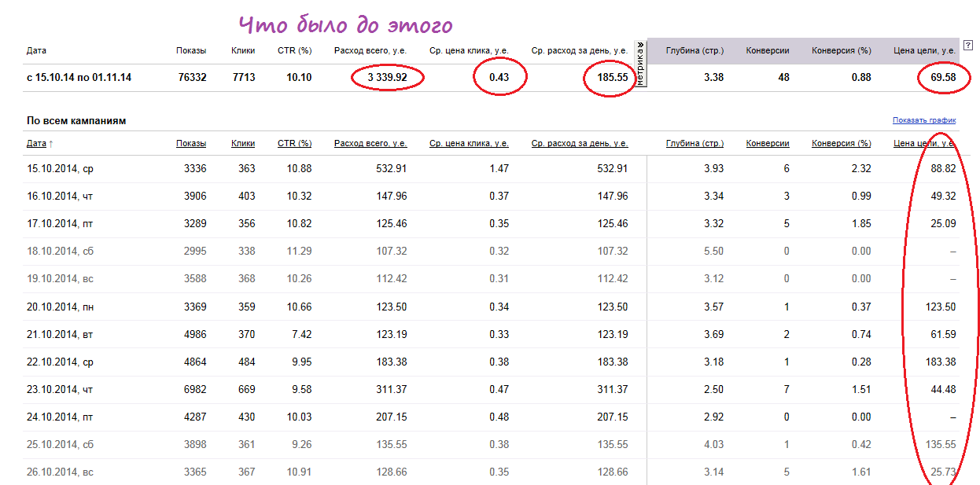The width and height of the screenshot is (980, 485).
Task: Sort table by "Дата" column header
Action: coord(36,144)
